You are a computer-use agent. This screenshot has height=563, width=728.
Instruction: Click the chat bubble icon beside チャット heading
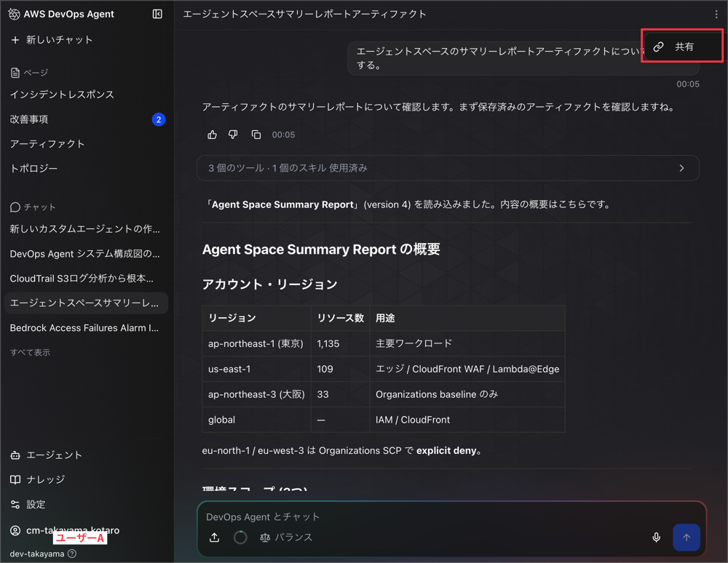[15, 207]
